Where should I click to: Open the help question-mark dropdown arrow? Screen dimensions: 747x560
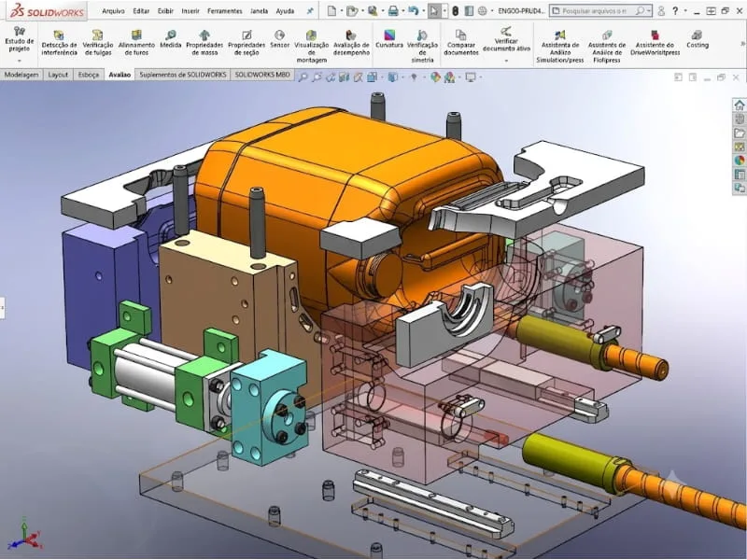click(684, 11)
